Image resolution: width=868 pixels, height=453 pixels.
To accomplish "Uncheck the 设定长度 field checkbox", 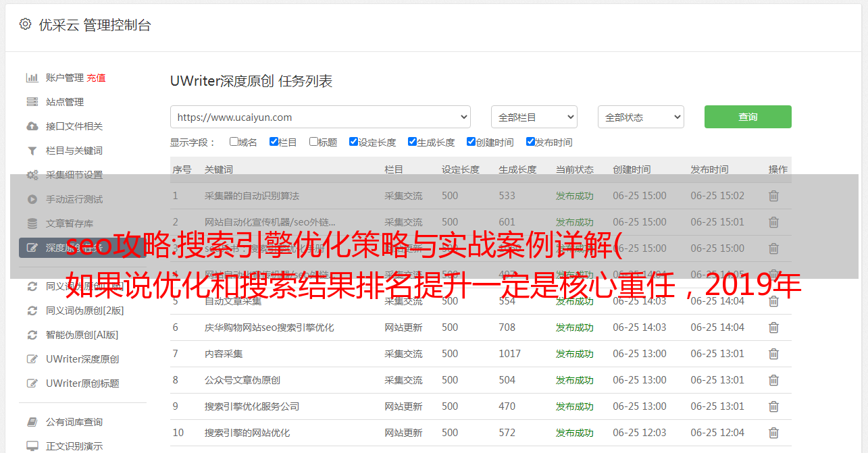I will (353, 142).
